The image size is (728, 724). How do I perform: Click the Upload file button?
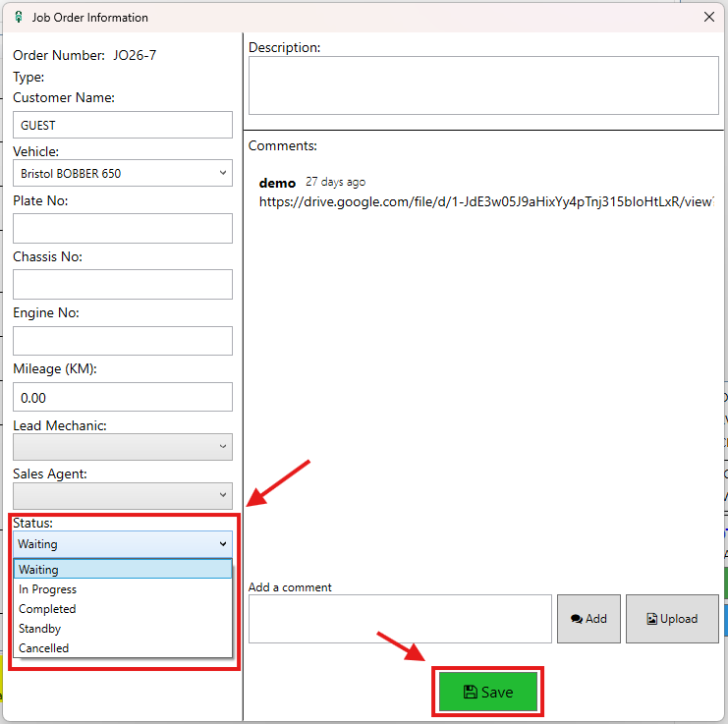pyautogui.click(x=672, y=619)
